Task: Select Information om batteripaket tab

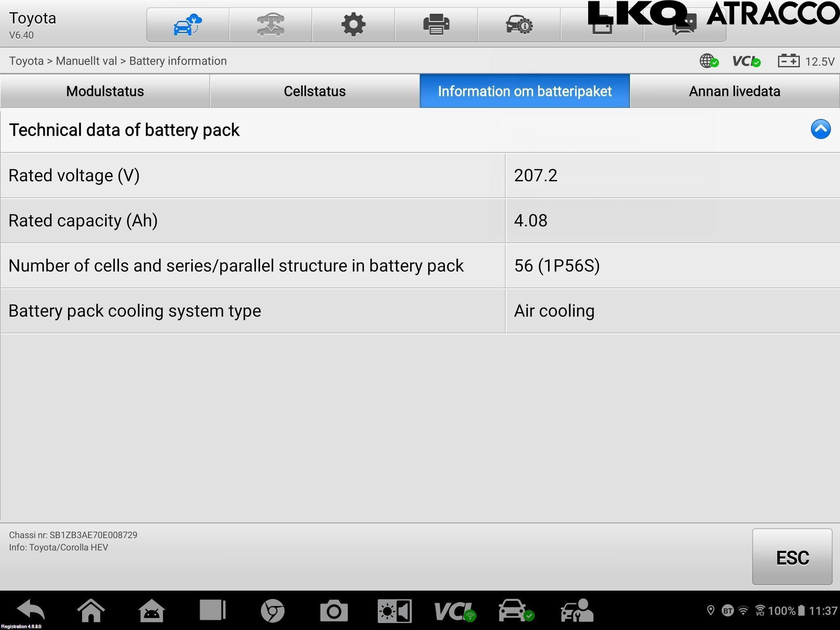Action: (525, 91)
